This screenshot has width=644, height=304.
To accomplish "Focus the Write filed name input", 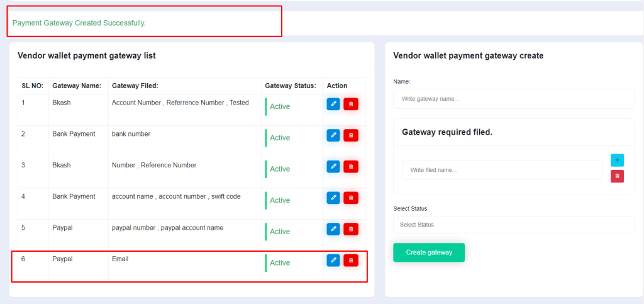I will (x=502, y=170).
